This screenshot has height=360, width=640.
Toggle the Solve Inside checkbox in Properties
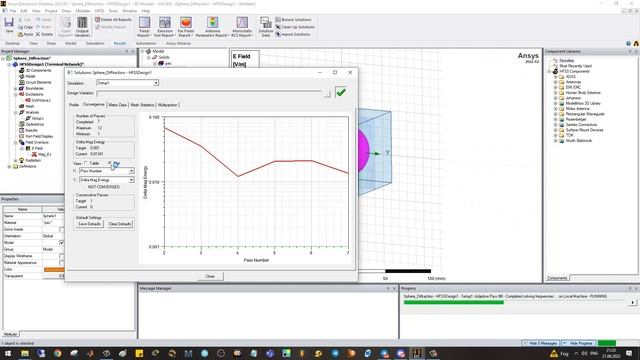(62, 229)
